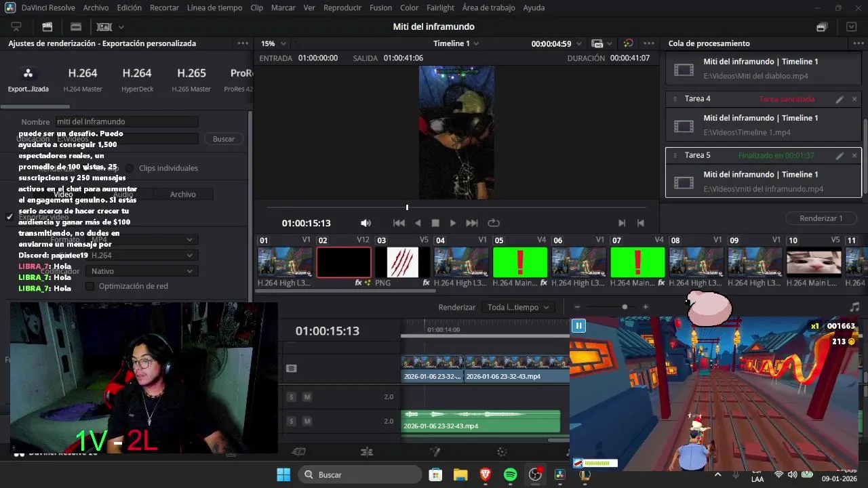Open render settings panel options (three dots)
Viewport: 868px width, 488px height.
(x=243, y=43)
